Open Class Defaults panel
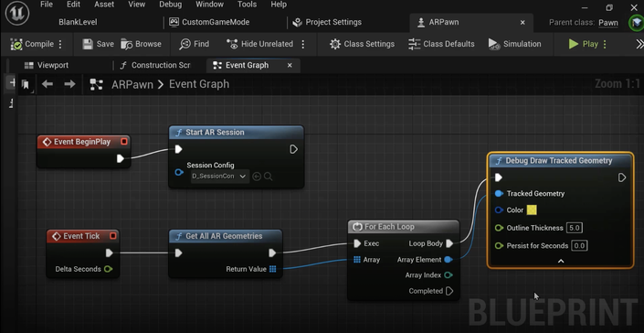 pos(441,44)
